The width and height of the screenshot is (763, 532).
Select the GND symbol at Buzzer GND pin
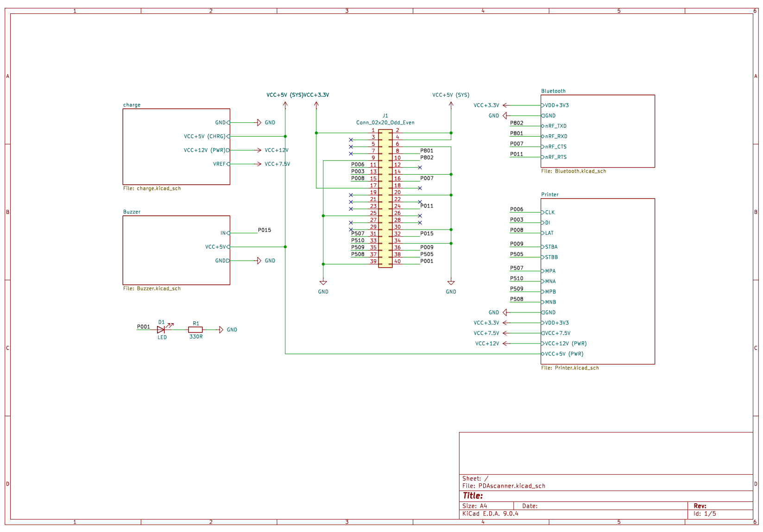(x=259, y=261)
